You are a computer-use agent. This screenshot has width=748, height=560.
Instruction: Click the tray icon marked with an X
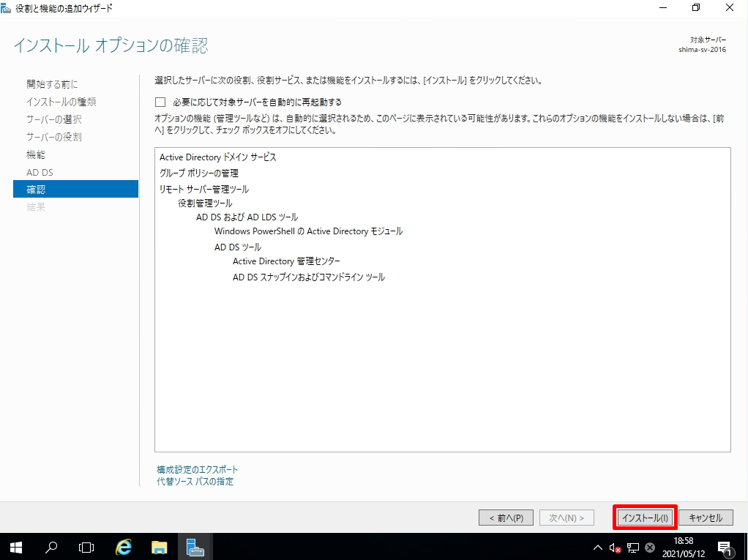tap(650, 548)
